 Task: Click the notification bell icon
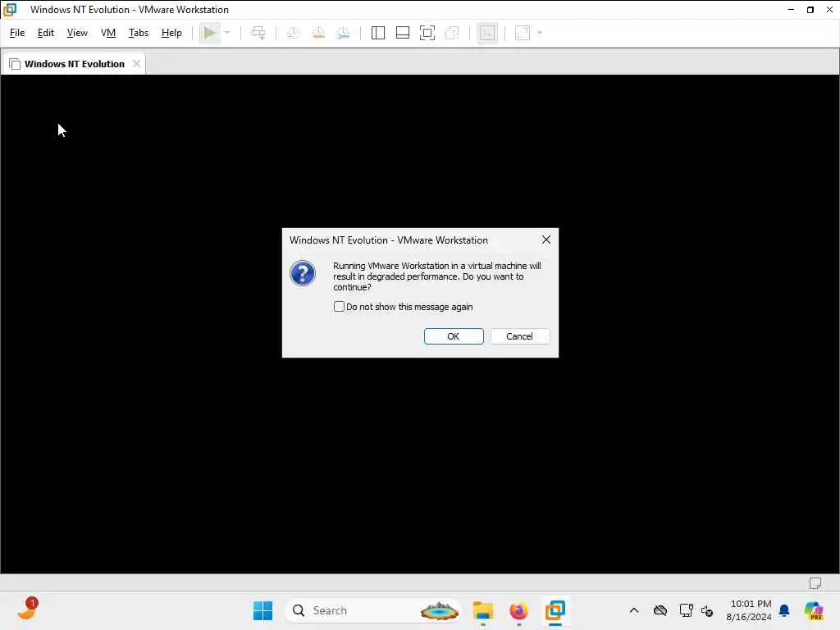[784, 610]
